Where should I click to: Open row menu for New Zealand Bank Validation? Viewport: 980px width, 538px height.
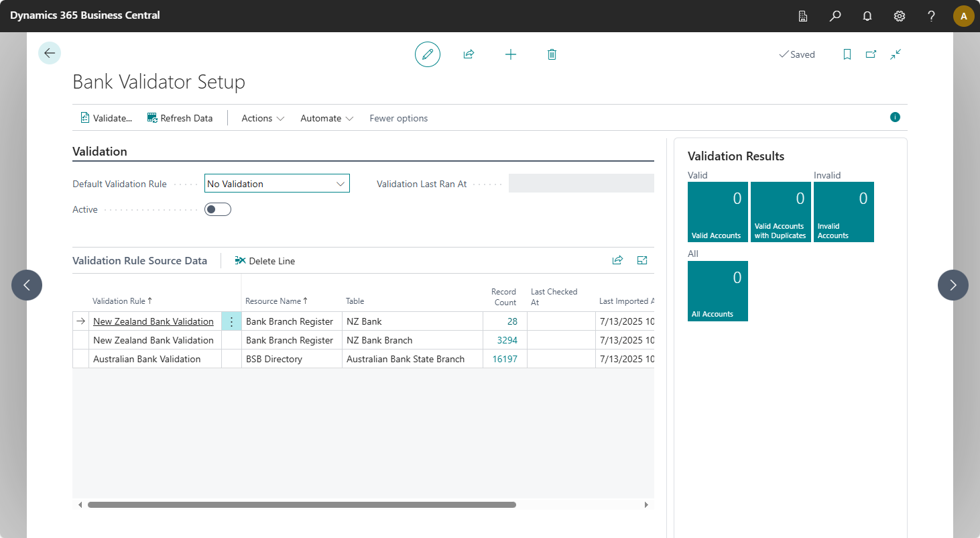point(231,321)
